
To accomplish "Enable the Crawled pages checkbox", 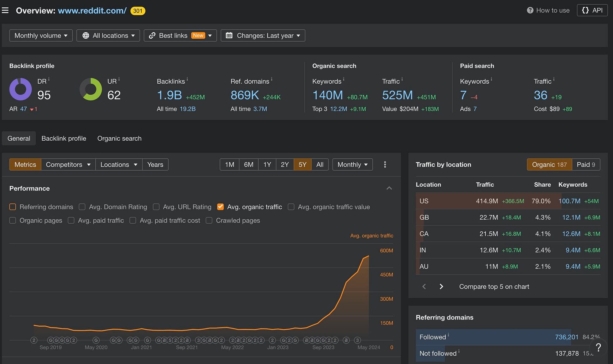I will (x=209, y=220).
